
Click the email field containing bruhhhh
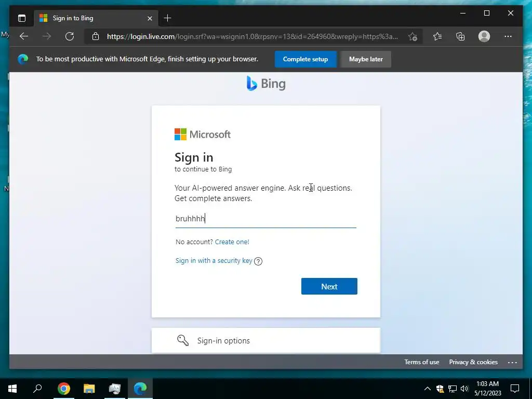click(x=266, y=219)
